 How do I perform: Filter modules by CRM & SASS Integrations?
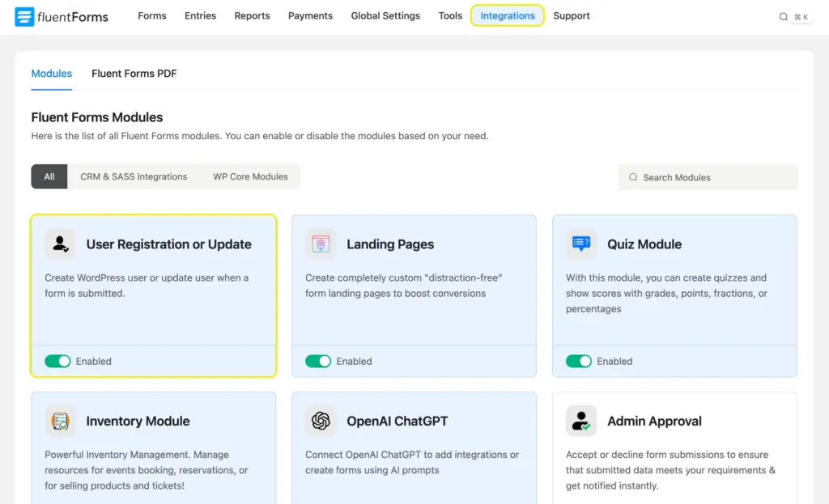133,176
